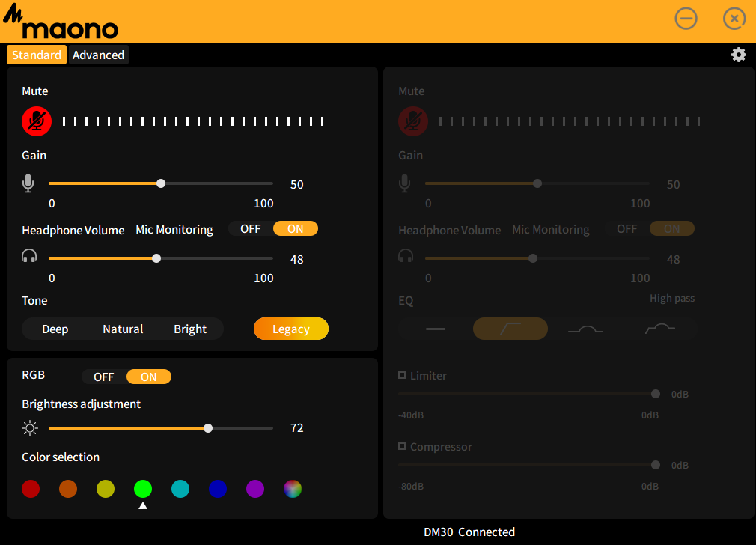756x545 pixels.
Task: Click the DM30 Connected status text
Action: tap(469, 532)
